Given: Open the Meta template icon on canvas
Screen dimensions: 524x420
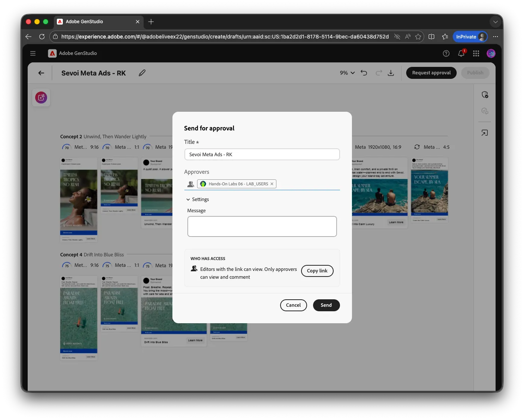Looking at the screenshot, I should coord(41,98).
